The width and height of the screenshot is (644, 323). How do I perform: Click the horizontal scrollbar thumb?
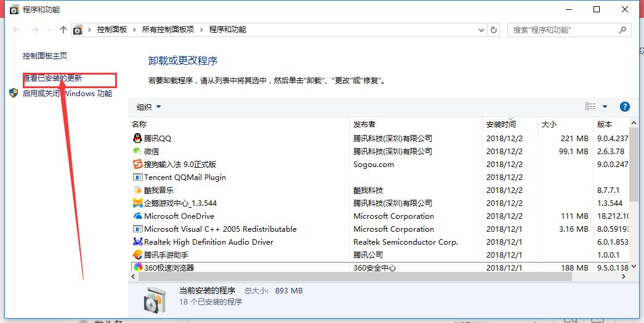tap(356, 277)
